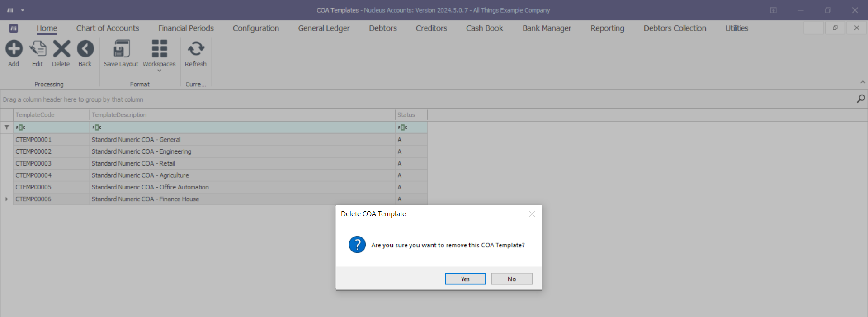The width and height of the screenshot is (868, 317).
Task: Open TemplateCode filter operator selector
Action: point(21,128)
